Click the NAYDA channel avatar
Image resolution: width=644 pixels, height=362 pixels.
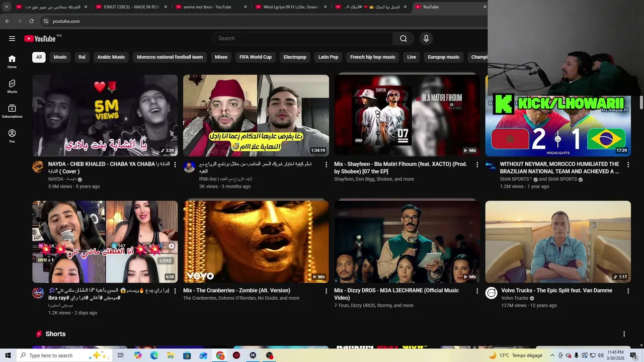click(38, 167)
